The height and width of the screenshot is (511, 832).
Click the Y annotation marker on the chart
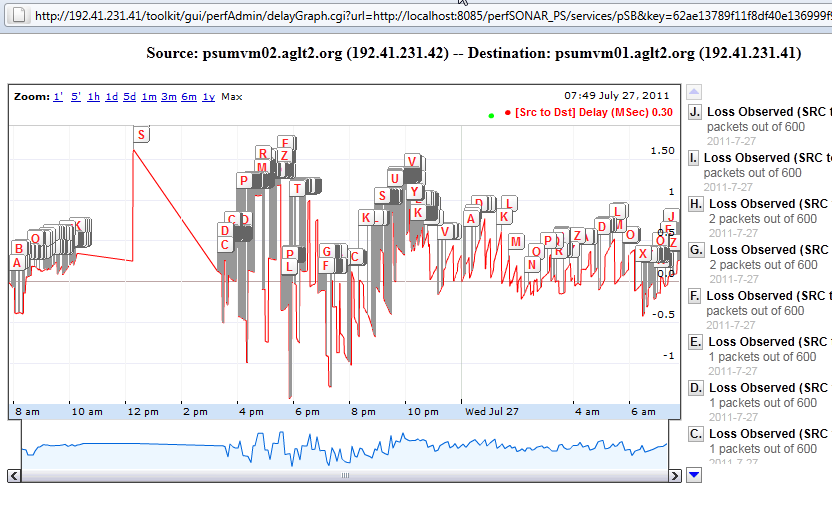[x=414, y=192]
